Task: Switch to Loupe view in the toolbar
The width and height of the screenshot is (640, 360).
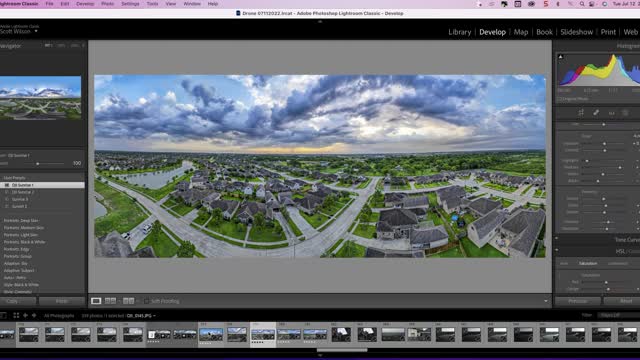Action: 96,301
